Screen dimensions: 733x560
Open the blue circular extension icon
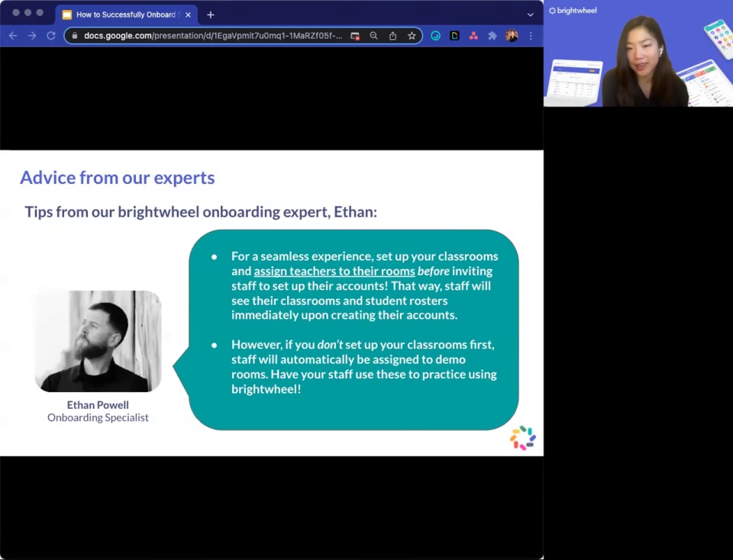pos(435,36)
